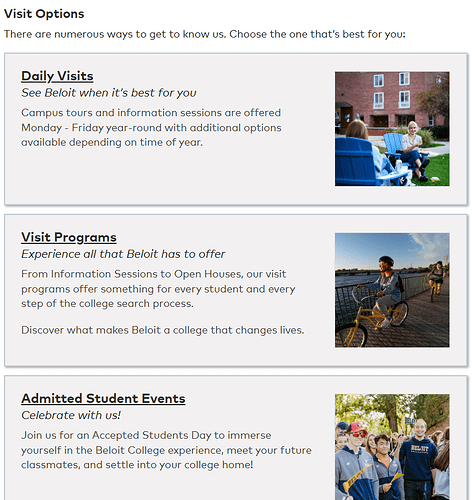Click the student in the navy Beloit hoodie

(418, 460)
